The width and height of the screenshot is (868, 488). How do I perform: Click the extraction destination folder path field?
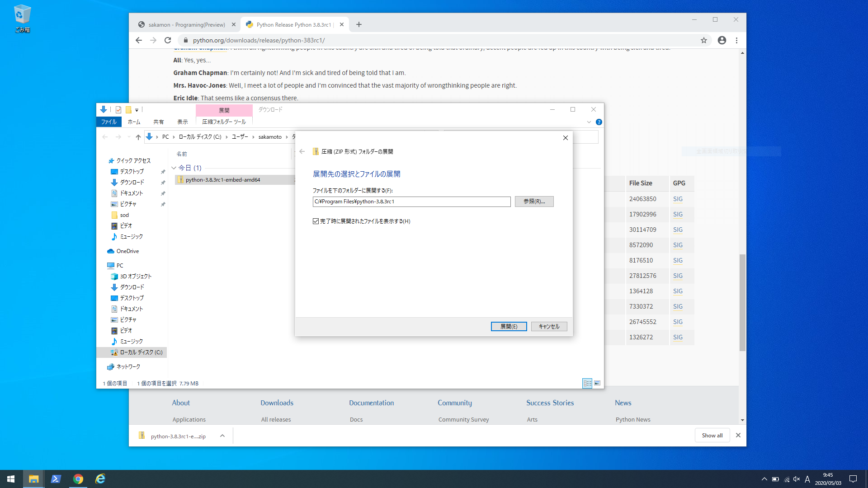click(x=411, y=202)
